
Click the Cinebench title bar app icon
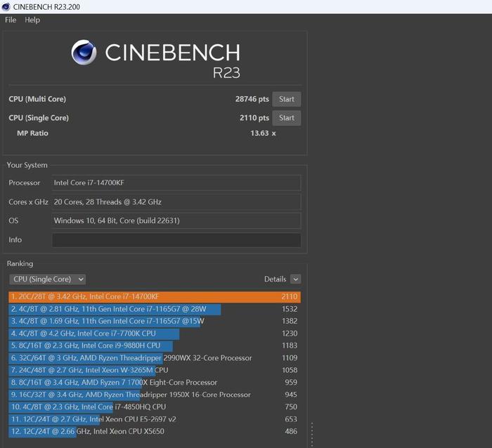click(6, 6)
